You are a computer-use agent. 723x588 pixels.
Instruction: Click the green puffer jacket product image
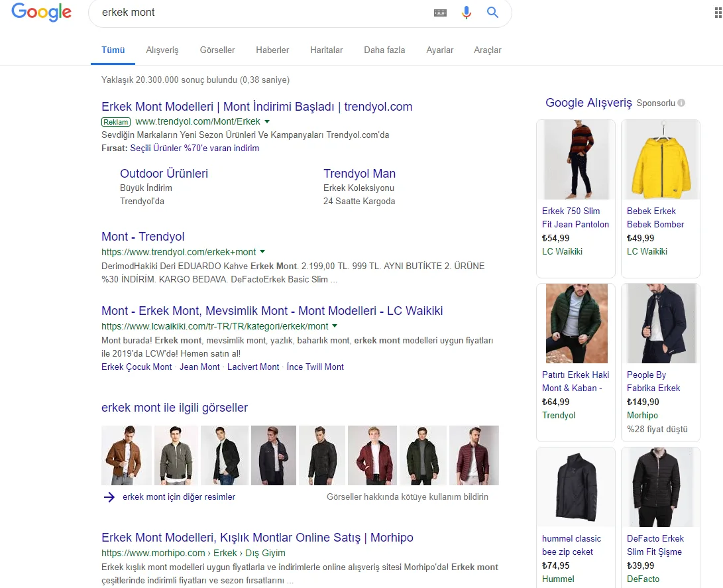click(576, 323)
